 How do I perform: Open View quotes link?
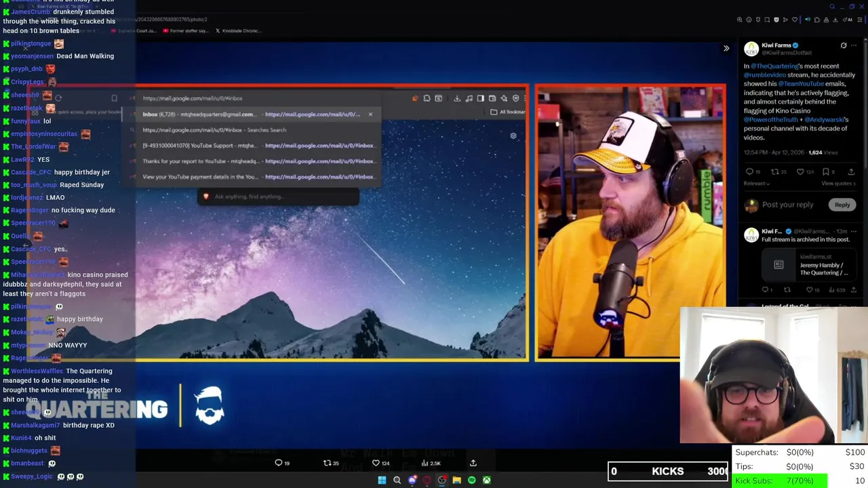point(838,184)
